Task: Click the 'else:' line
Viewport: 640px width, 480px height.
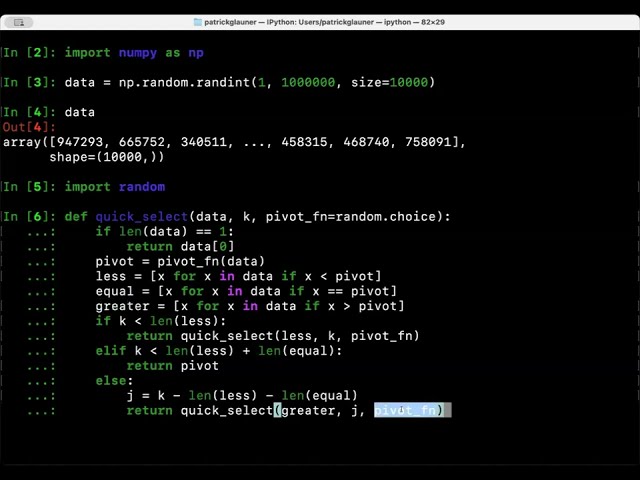Action: coord(114,380)
